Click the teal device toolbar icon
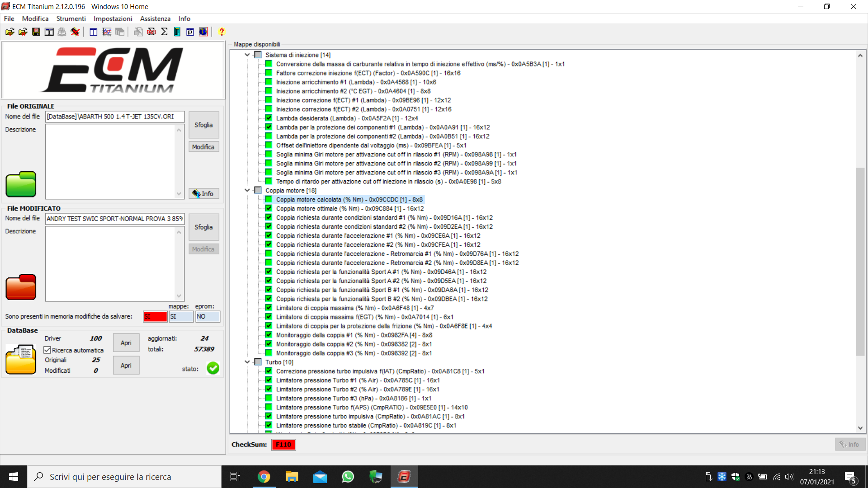The width and height of the screenshot is (868, 488). coord(177,32)
